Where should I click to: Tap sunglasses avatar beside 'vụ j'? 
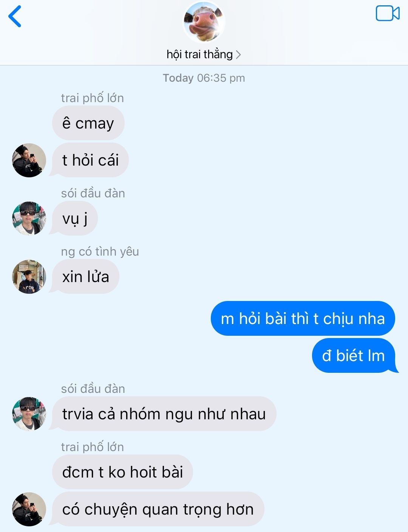pyautogui.click(x=29, y=219)
